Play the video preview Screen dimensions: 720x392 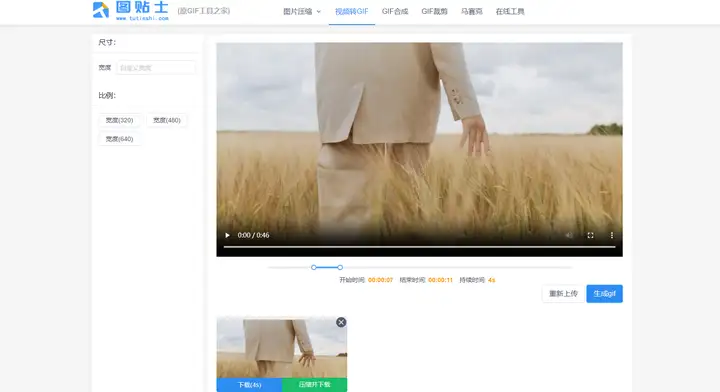point(227,235)
